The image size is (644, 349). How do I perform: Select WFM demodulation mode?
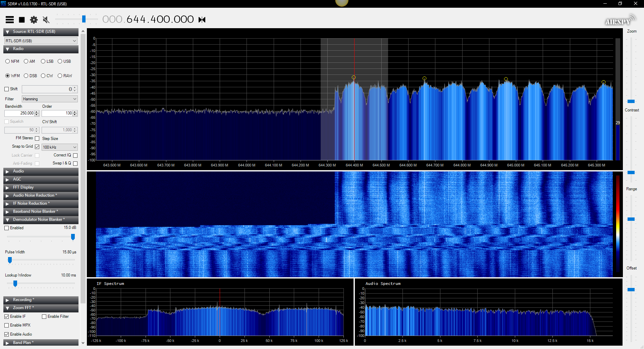coord(8,76)
